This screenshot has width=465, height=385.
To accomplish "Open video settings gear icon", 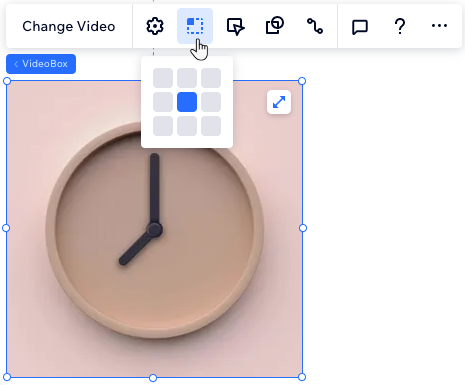I will (x=155, y=26).
